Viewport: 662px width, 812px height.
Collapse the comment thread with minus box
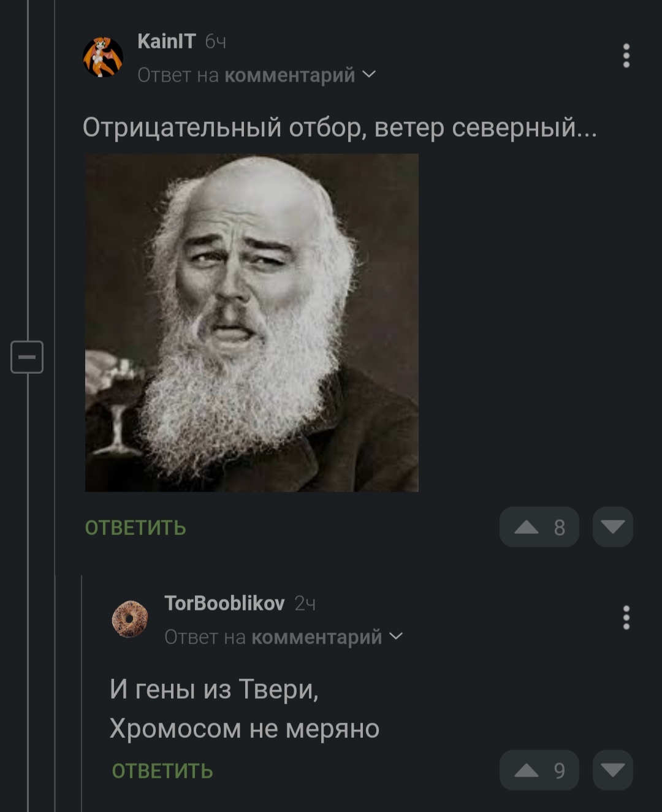(x=27, y=357)
